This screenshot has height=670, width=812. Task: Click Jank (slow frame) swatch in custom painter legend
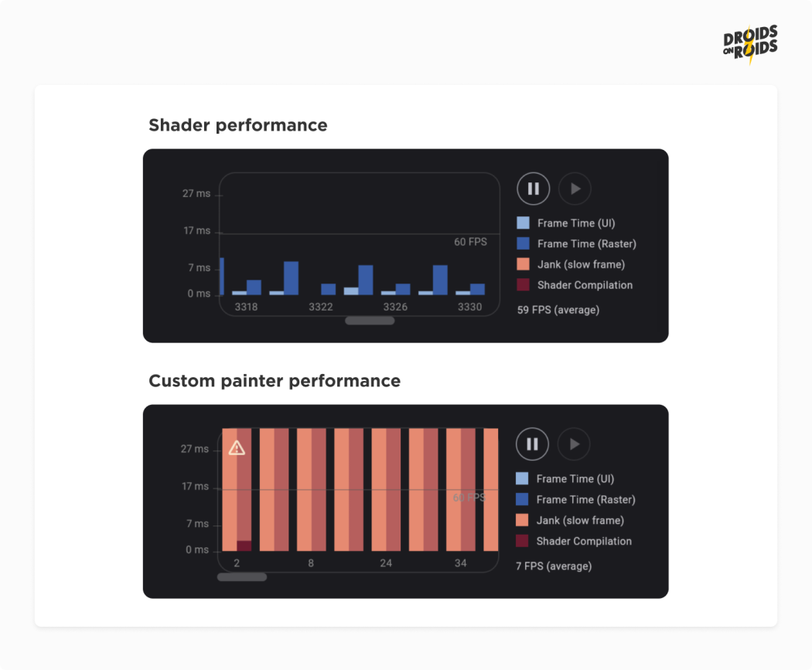point(523,520)
